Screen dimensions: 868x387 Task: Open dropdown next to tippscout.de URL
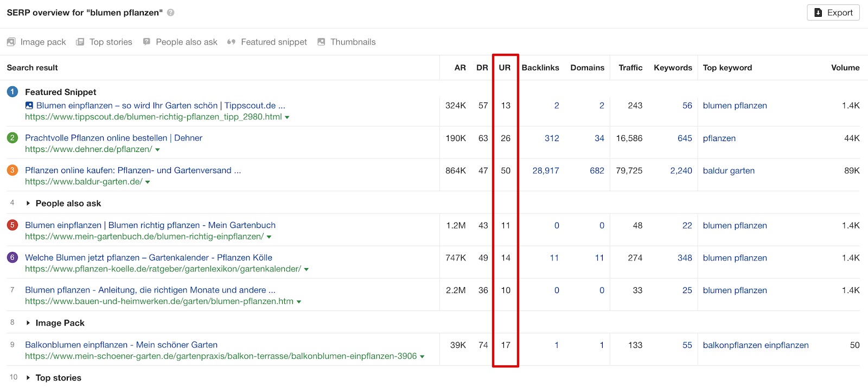pos(287,117)
